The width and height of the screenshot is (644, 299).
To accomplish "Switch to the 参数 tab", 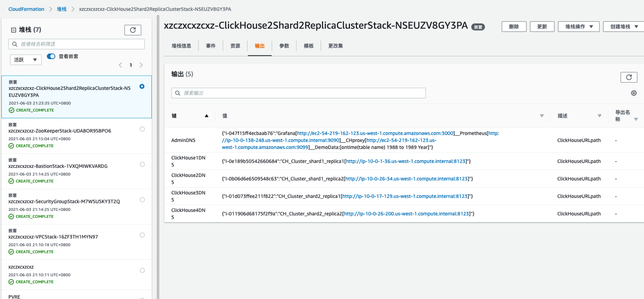I will coord(284,46).
